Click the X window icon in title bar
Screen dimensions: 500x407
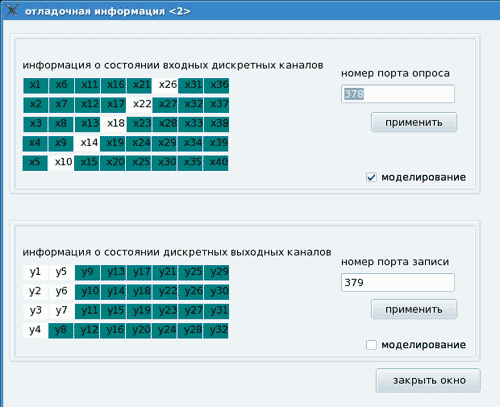click(11, 10)
